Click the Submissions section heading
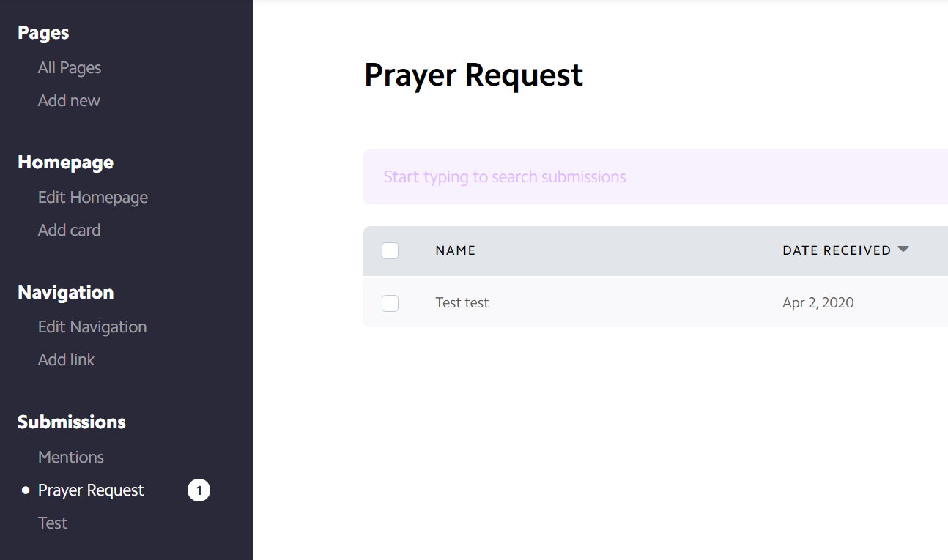 72,422
